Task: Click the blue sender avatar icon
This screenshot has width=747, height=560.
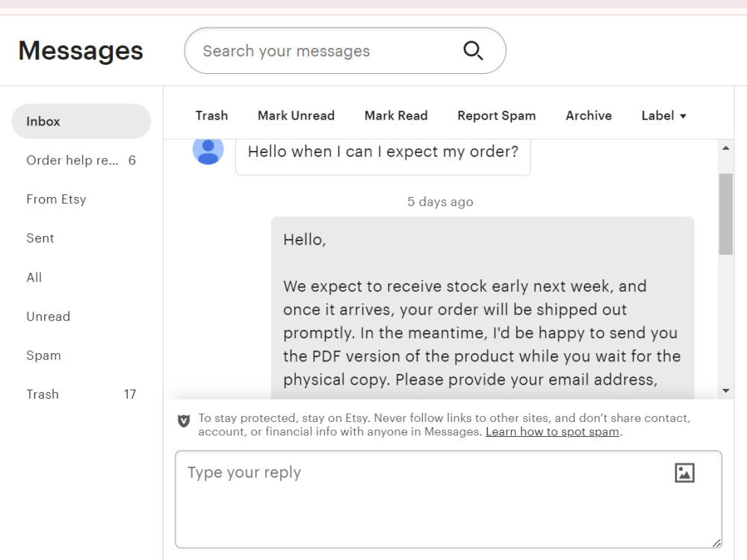Action: pos(208,149)
